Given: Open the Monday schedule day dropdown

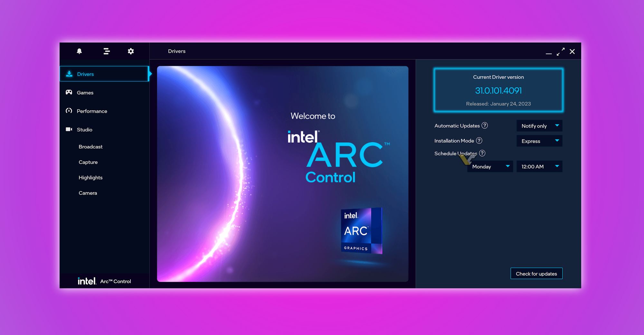Looking at the screenshot, I should pyautogui.click(x=490, y=166).
